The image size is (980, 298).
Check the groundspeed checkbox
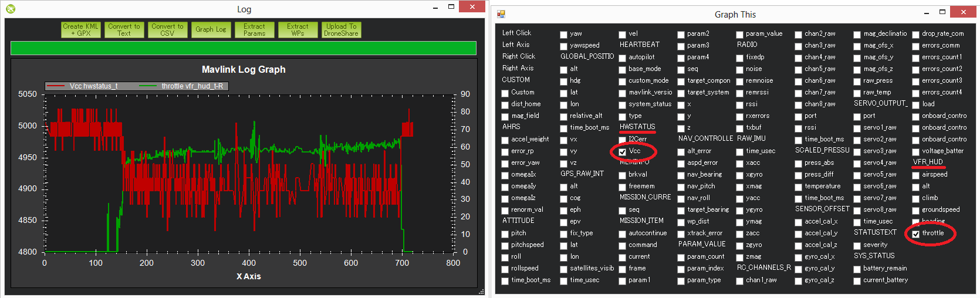coord(916,210)
